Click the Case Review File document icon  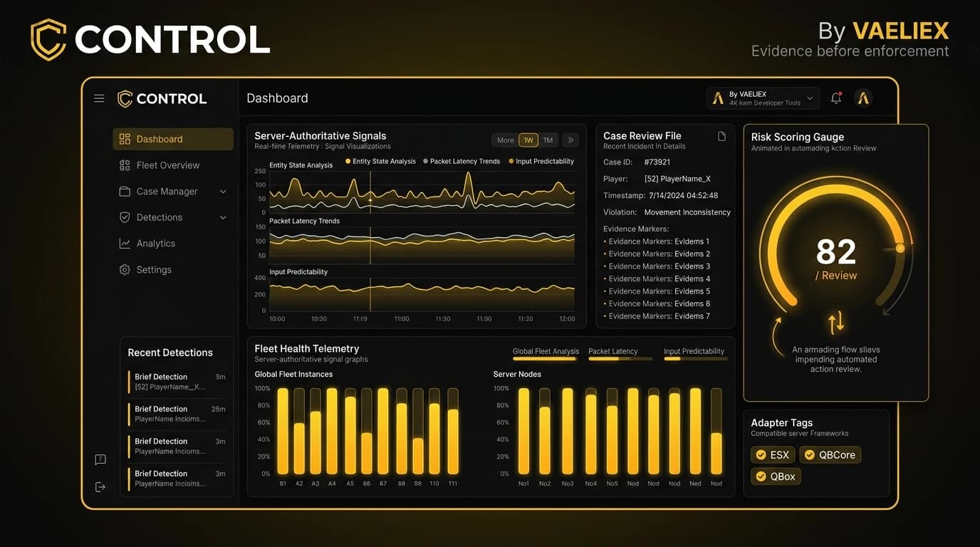point(721,136)
